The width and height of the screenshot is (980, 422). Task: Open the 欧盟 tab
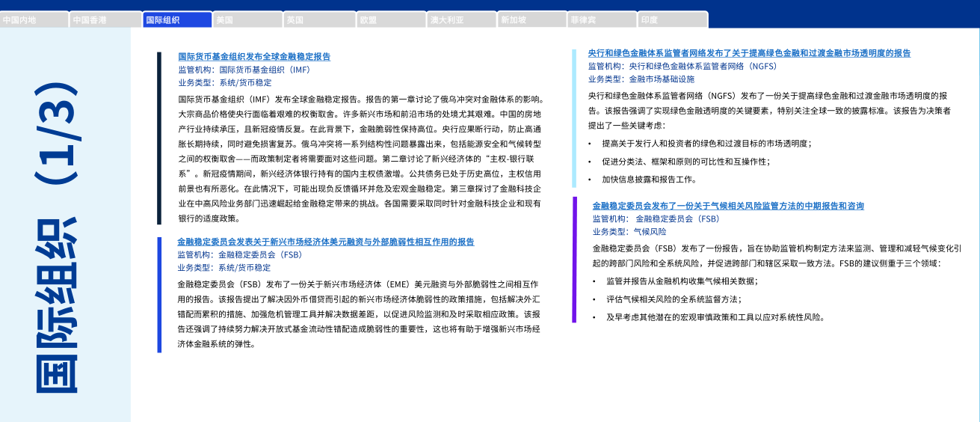pos(389,20)
